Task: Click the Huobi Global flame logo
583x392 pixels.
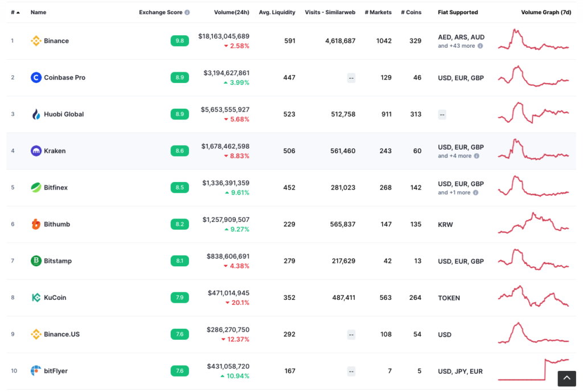Action: point(36,114)
